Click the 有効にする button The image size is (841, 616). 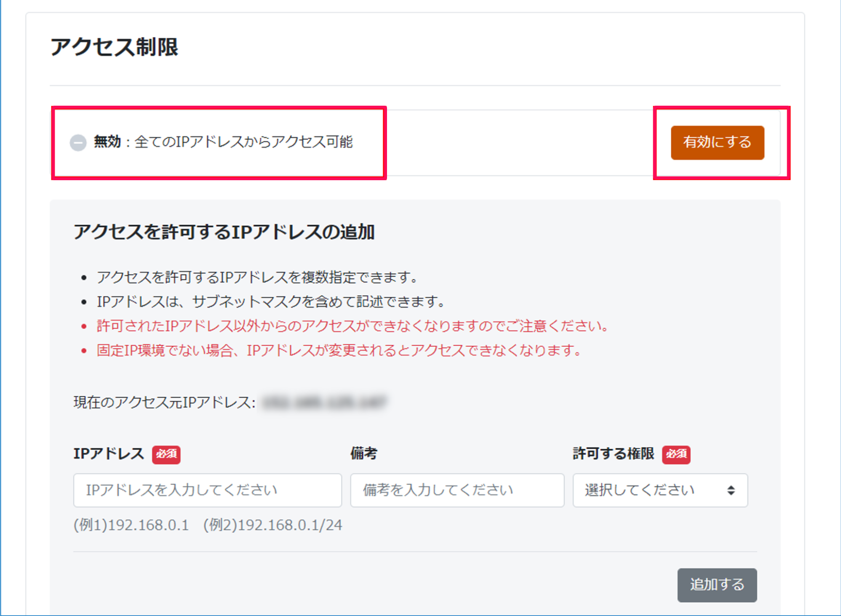pos(717,142)
